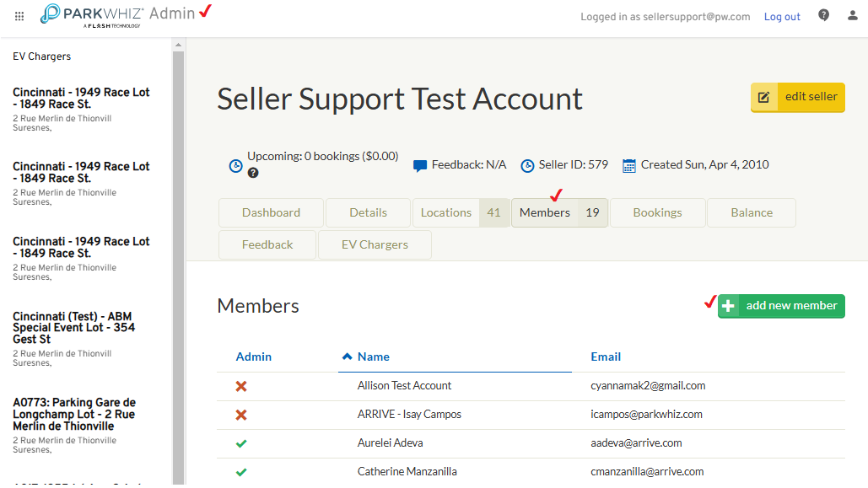Click the ARRIVE - Isay Campos name
Image resolution: width=868 pixels, height=488 pixels.
(409, 415)
